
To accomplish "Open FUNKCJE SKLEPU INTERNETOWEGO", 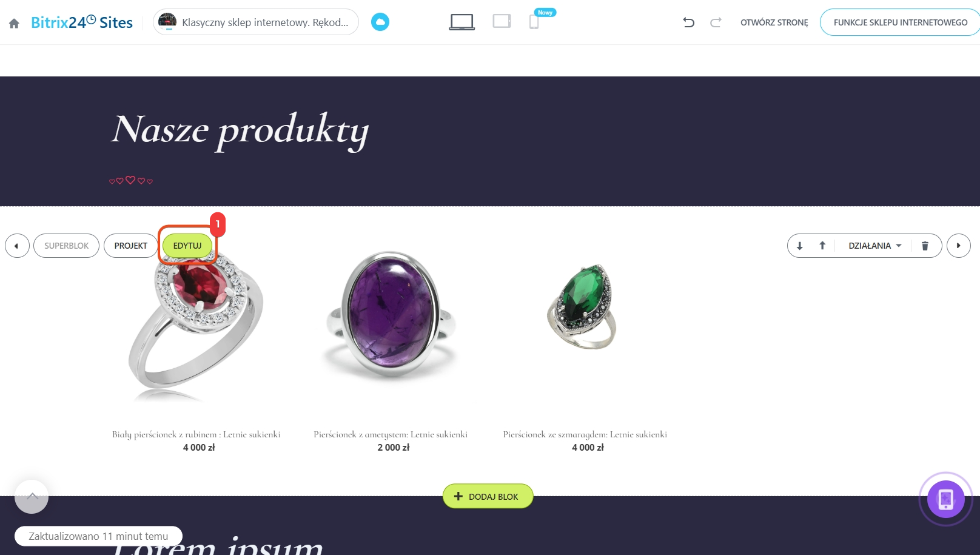I will [x=900, y=22].
